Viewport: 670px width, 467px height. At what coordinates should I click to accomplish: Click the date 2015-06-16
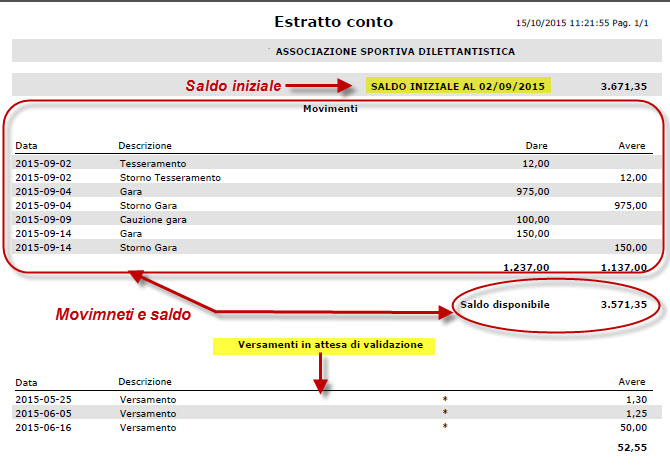click(x=43, y=428)
